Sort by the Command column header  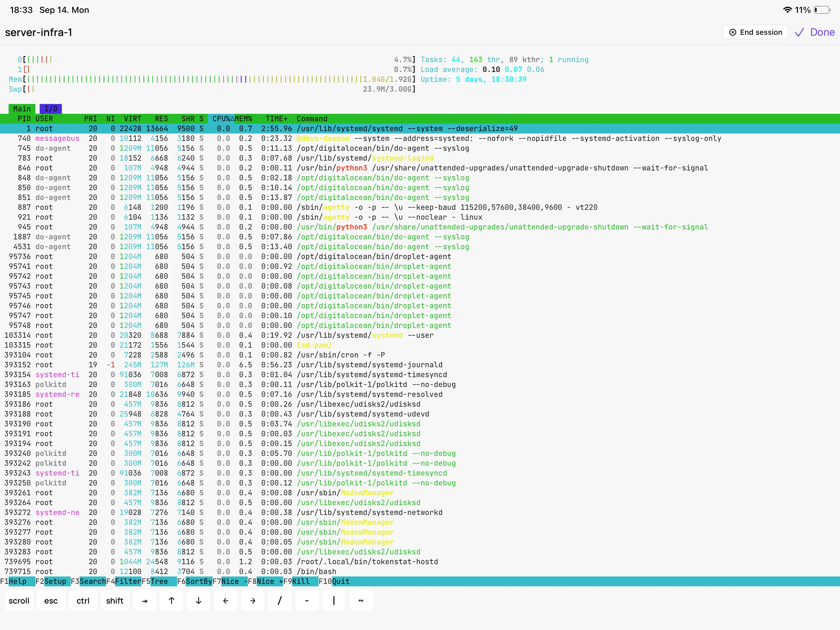tap(312, 118)
